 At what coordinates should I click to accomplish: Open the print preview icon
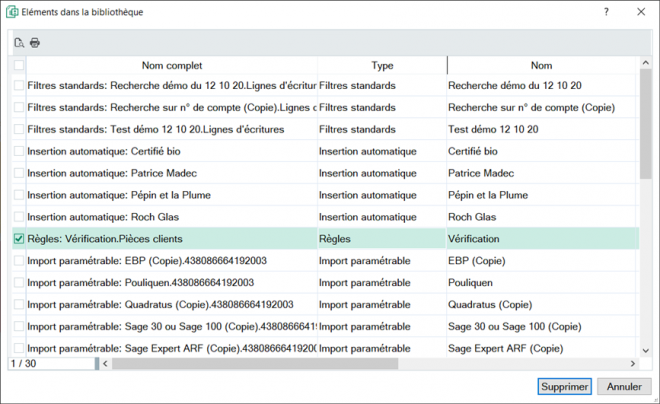pyautogui.click(x=19, y=43)
